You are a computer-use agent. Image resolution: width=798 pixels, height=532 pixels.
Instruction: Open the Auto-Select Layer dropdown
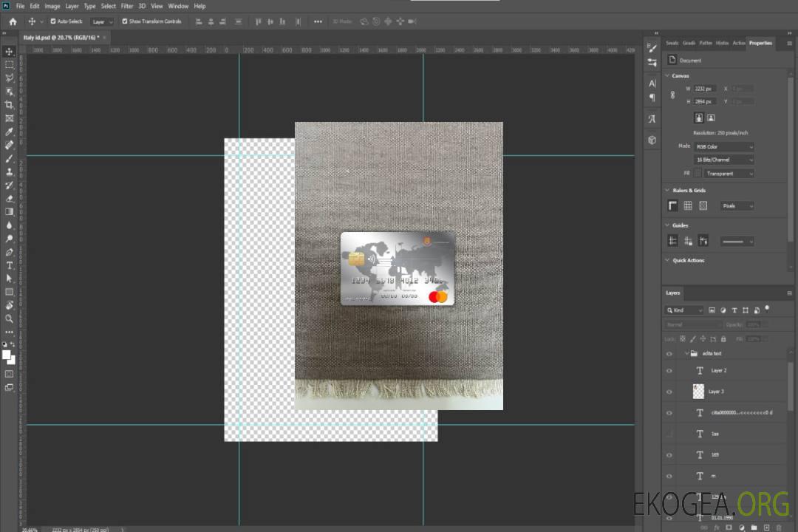coord(102,21)
